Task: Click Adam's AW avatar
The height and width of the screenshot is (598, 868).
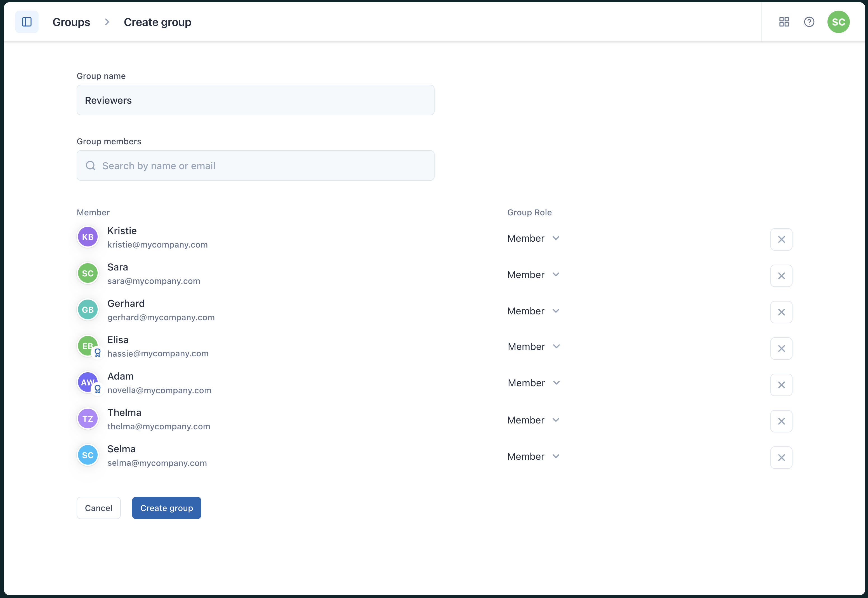Action: pyautogui.click(x=87, y=382)
